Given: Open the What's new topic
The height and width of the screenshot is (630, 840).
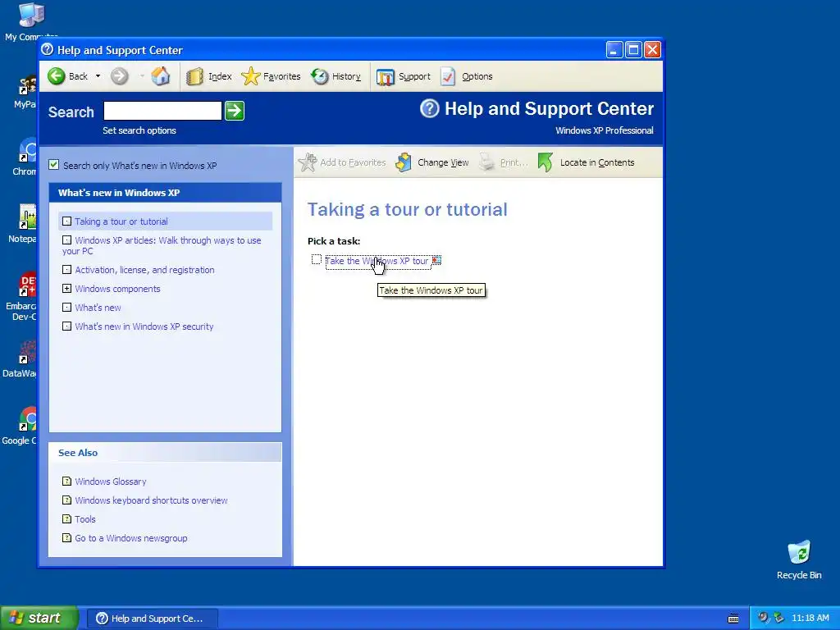Looking at the screenshot, I should 98,308.
